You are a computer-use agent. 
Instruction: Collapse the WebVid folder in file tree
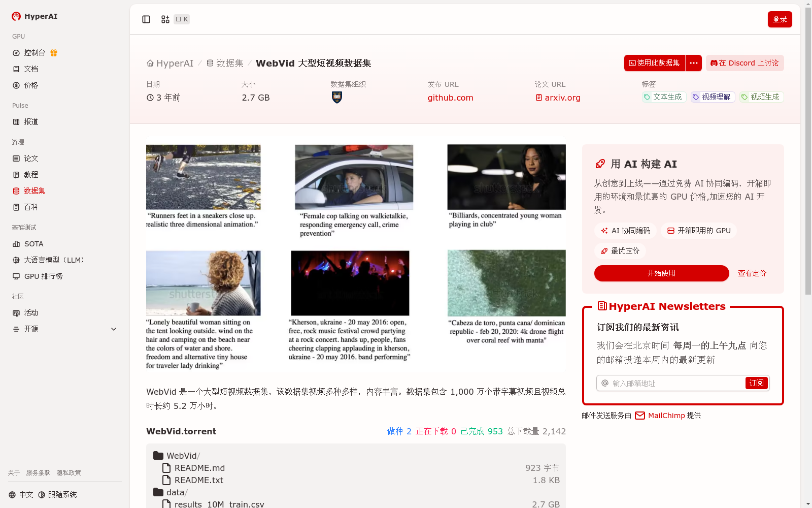pyautogui.click(x=177, y=456)
